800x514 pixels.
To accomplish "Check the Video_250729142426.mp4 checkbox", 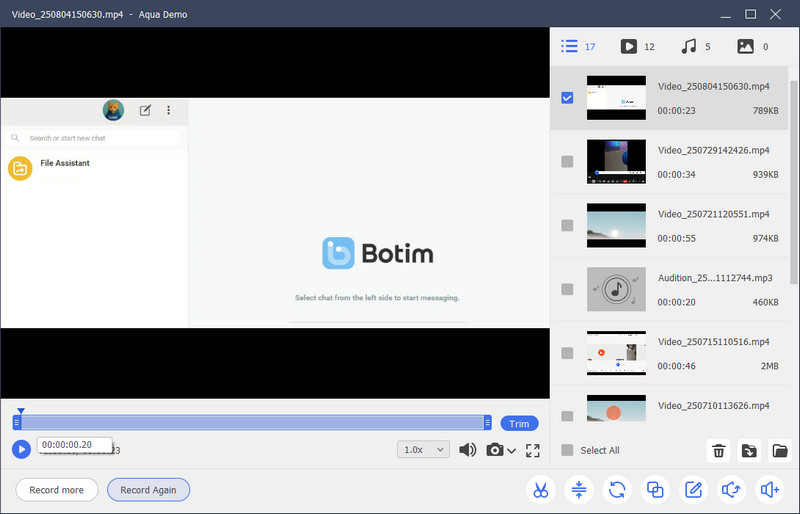I will (x=567, y=161).
